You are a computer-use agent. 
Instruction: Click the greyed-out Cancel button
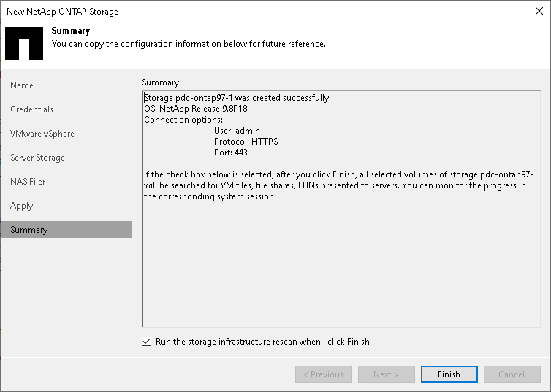point(512,374)
